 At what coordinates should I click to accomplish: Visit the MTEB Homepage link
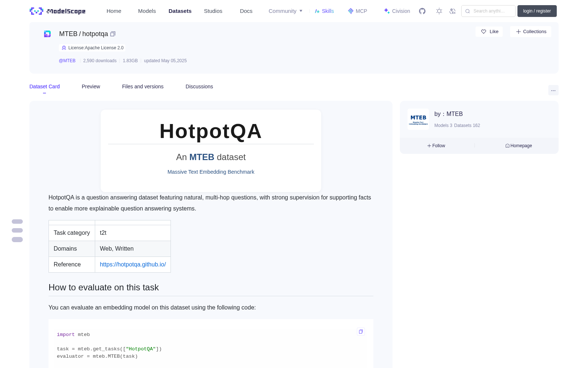pyautogui.click(x=519, y=146)
